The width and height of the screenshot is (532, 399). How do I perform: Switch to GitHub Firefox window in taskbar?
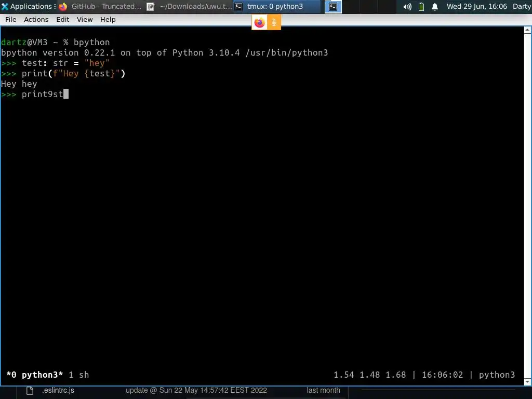[101, 6]
